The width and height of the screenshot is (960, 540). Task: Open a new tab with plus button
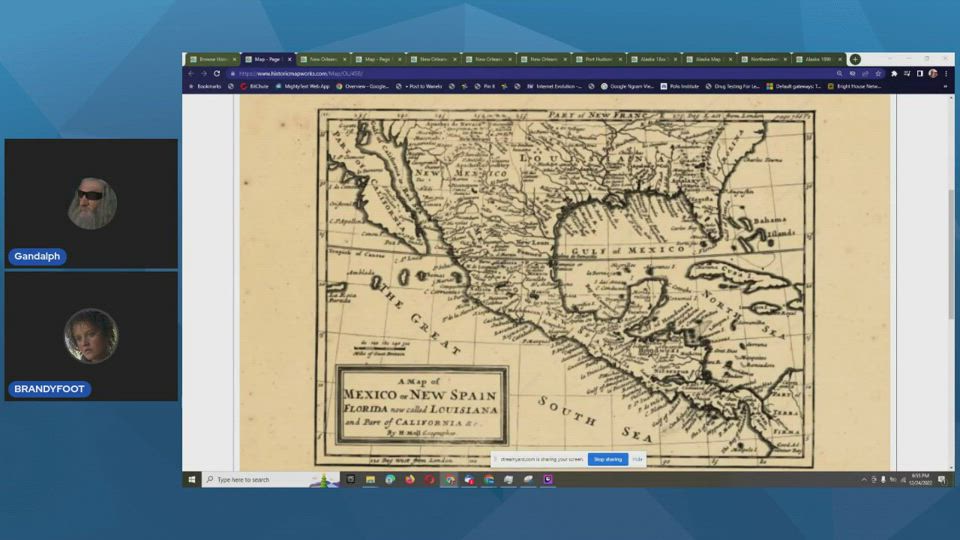(x=855, y=59)
